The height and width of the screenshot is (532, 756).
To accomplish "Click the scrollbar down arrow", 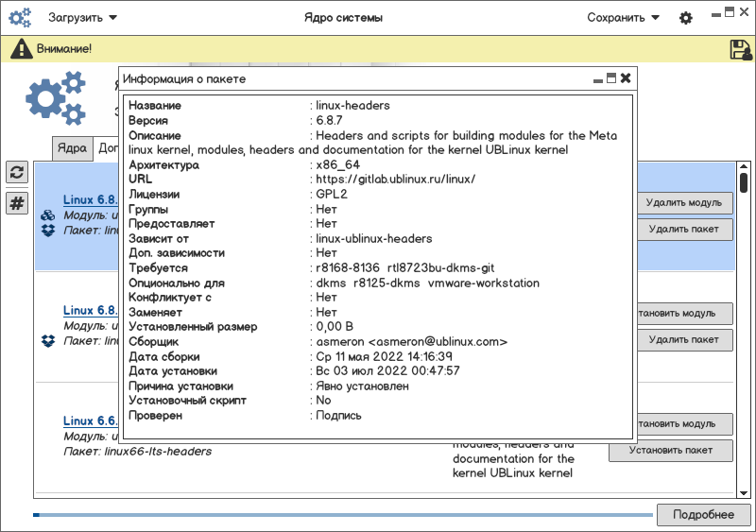I will coord(744,493).
